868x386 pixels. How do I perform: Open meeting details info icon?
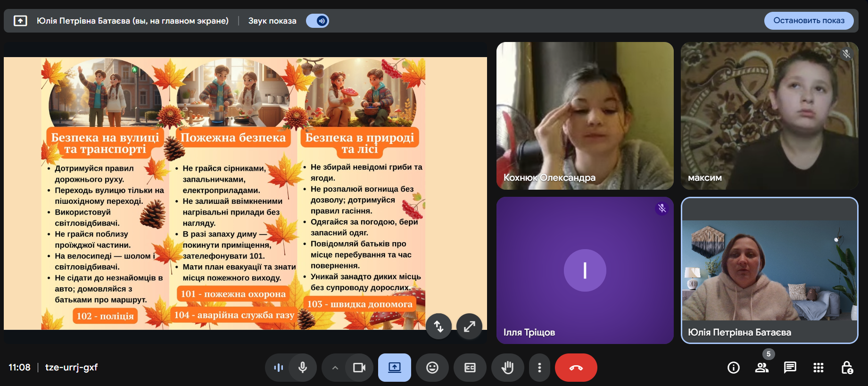[x=734, y=368]
